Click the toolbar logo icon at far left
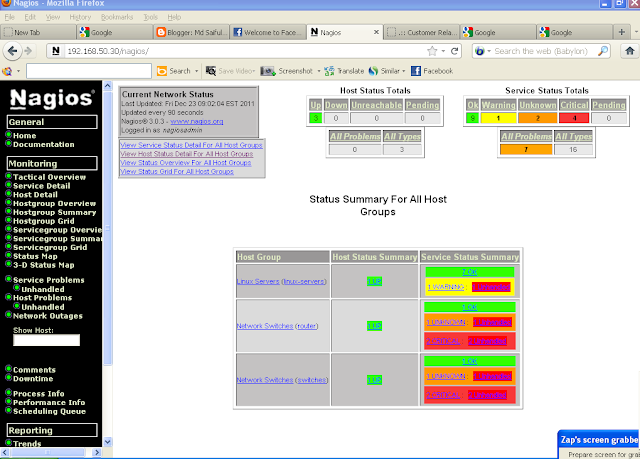The image size is (640, 459). (7, 71)
